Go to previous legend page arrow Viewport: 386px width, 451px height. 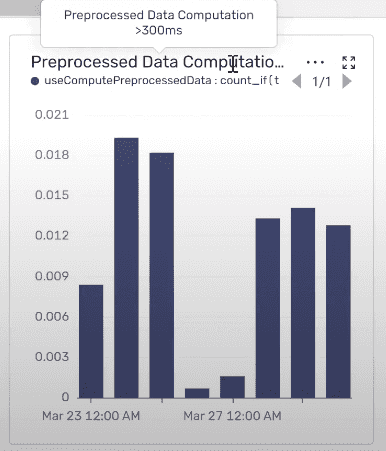point(296,81)
